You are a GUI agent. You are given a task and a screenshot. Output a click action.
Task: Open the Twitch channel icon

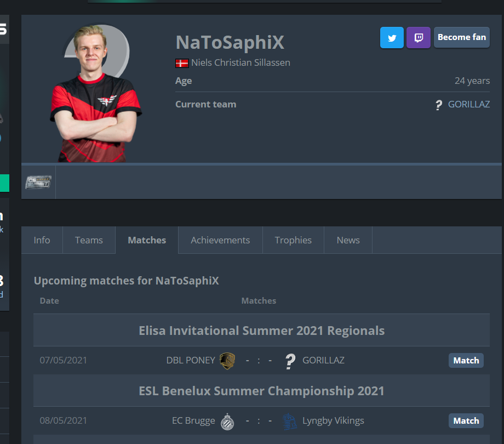418,38
